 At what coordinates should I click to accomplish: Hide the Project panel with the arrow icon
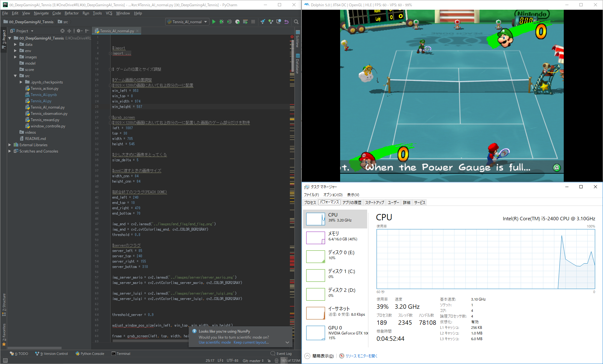coord(87,31)
